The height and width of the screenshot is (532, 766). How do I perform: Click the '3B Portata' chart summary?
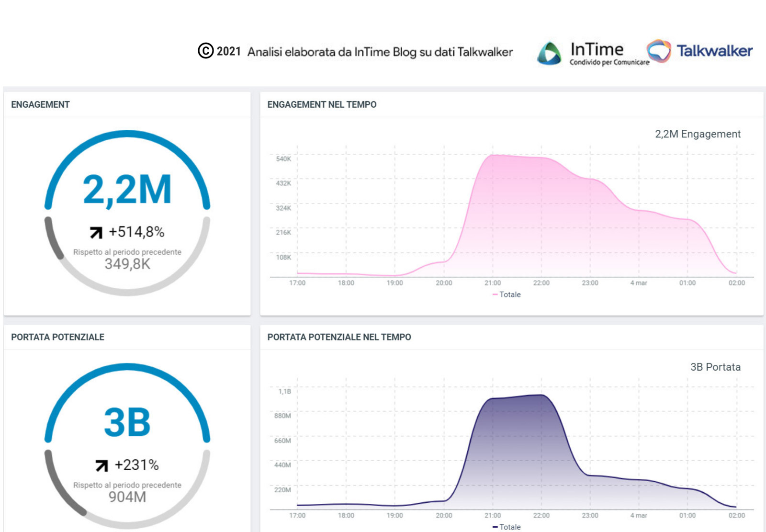715,367
